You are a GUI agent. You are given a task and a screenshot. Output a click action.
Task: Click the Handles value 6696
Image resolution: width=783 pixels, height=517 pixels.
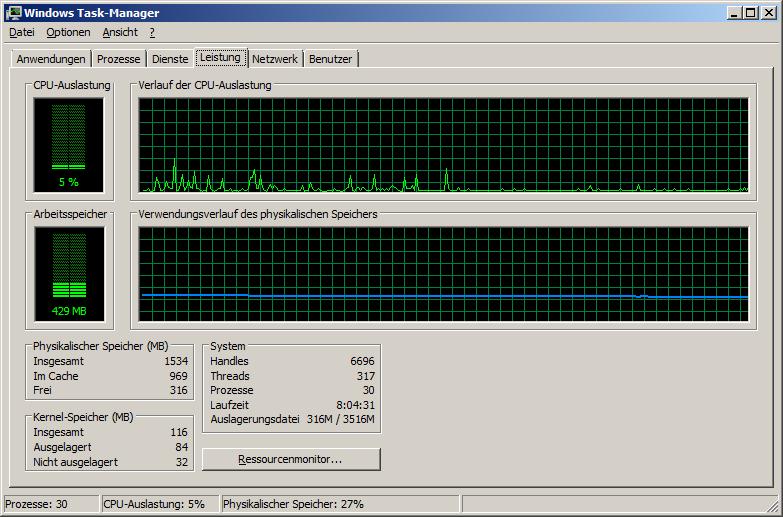[363, 361]
